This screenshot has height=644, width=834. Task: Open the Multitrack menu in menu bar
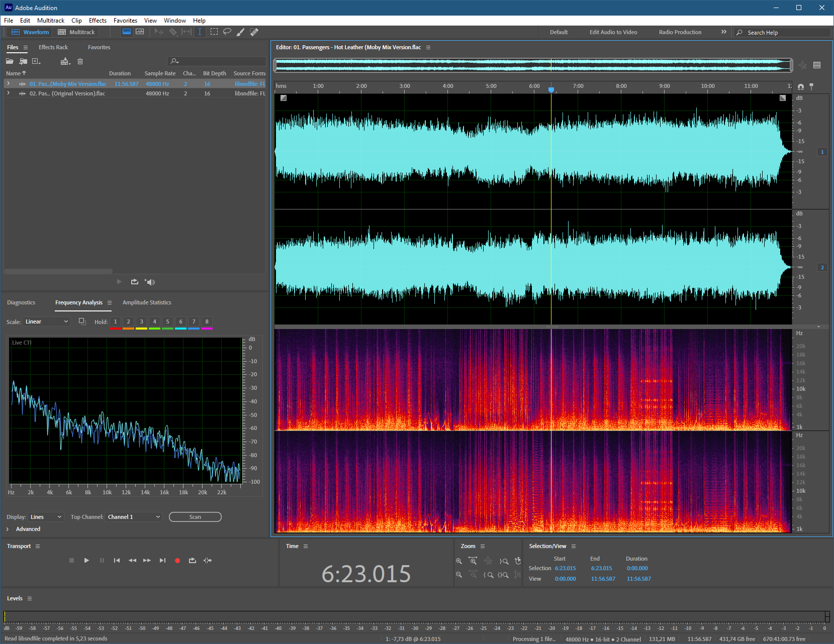coord(51,21)
